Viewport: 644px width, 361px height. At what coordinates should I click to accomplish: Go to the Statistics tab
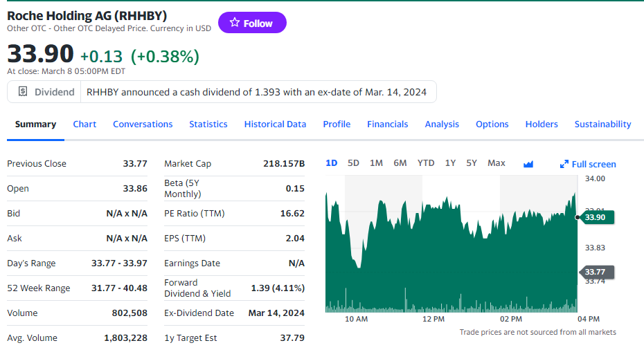tap(208, 124)
